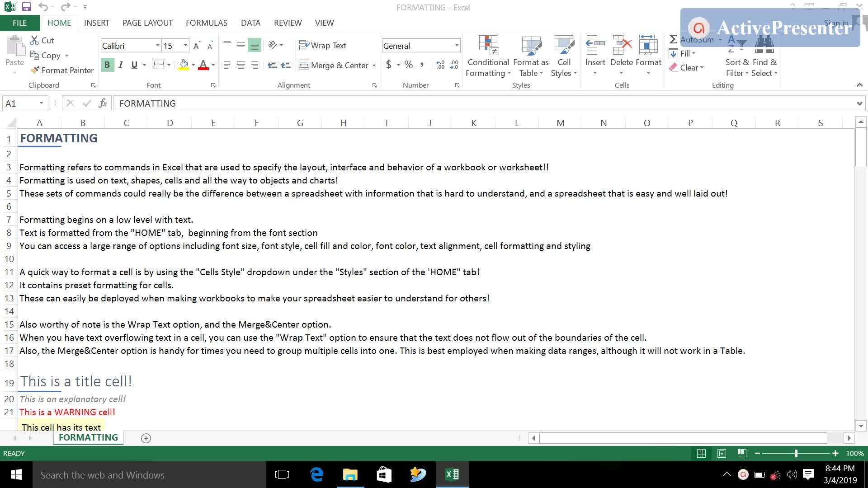Open Cell Styles gallery

(x=564, y=56)
